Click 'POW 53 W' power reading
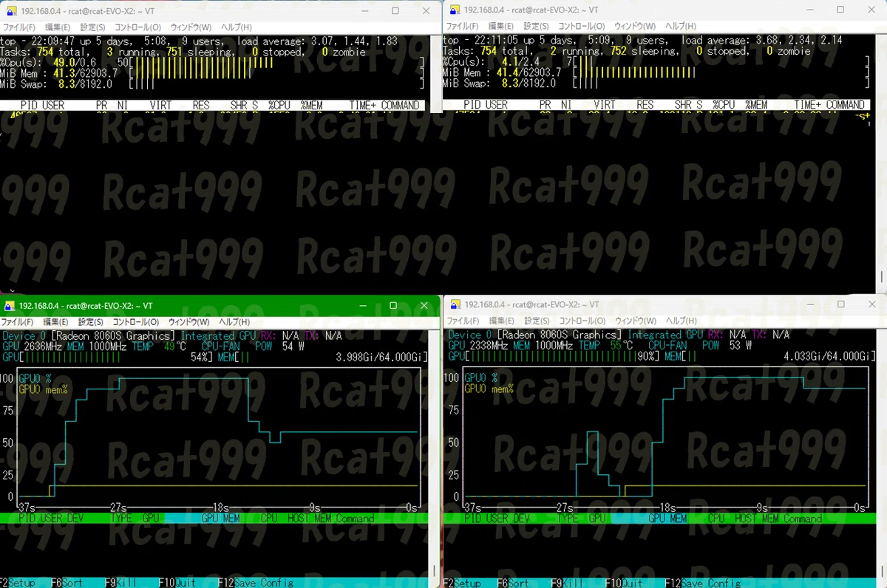 [x=727, y=345]
